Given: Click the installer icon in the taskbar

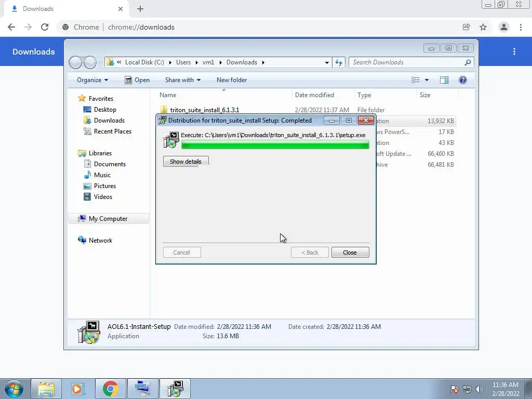Looking at the screenshot, I should pyautogui.click(x=175, y=389).
